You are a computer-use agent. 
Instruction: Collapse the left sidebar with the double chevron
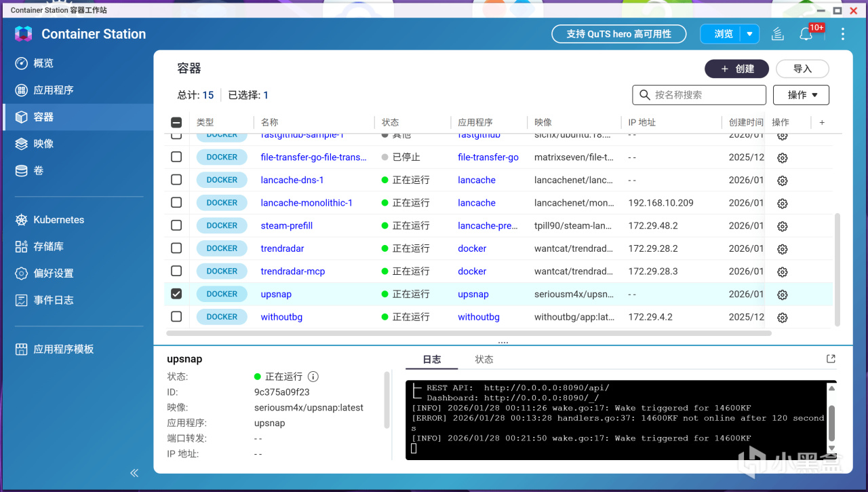click(134, 473)
